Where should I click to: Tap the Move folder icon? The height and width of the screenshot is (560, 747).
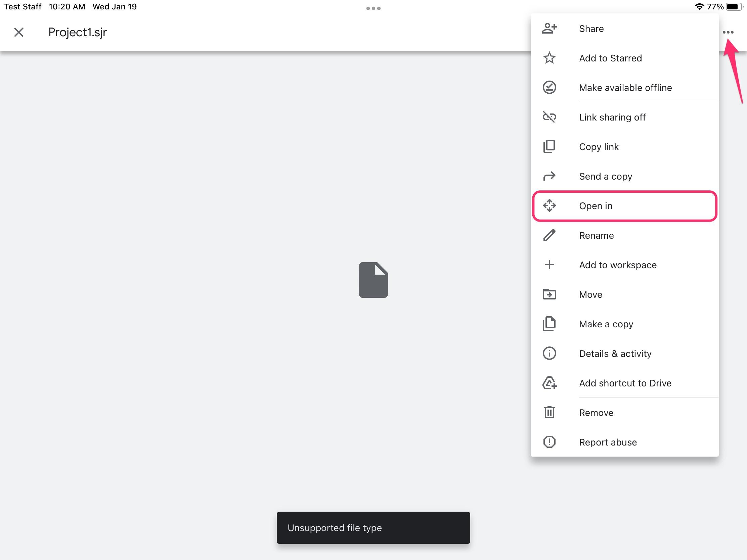(549, 294)
